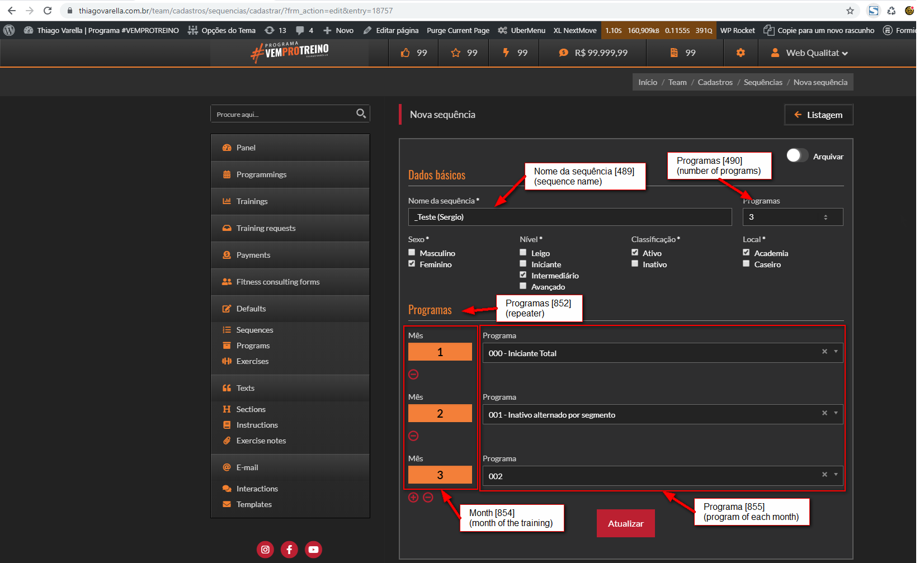The width and height of the screenshot is (924, 563).
Task: Open the '001 - Inativo alternado por segmento' dropdown
Action: pyautogui.click(x=836, y=413)
